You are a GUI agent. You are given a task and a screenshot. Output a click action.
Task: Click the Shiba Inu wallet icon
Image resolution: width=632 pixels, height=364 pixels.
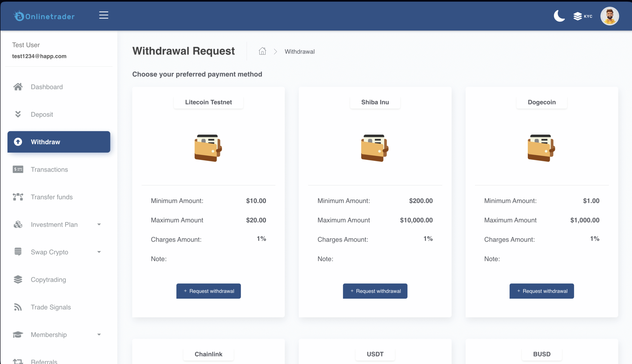(375, 148)
